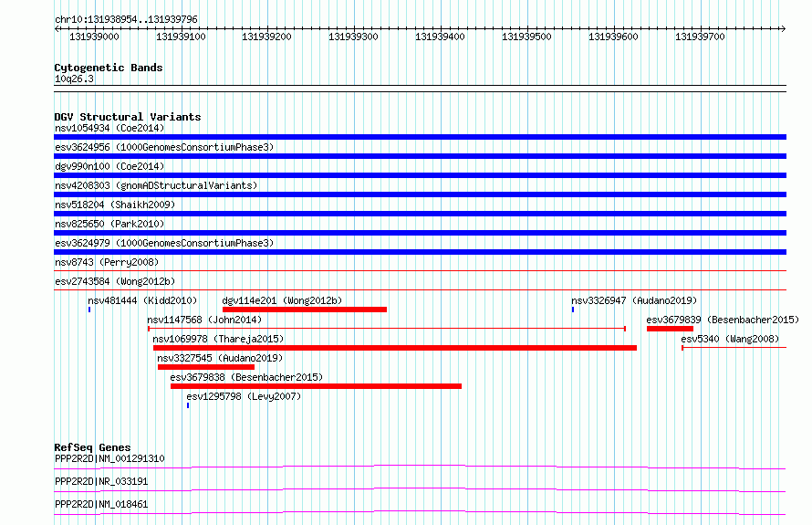Open the dgv990n100 (Coe2014) variant label

point(109,166)
